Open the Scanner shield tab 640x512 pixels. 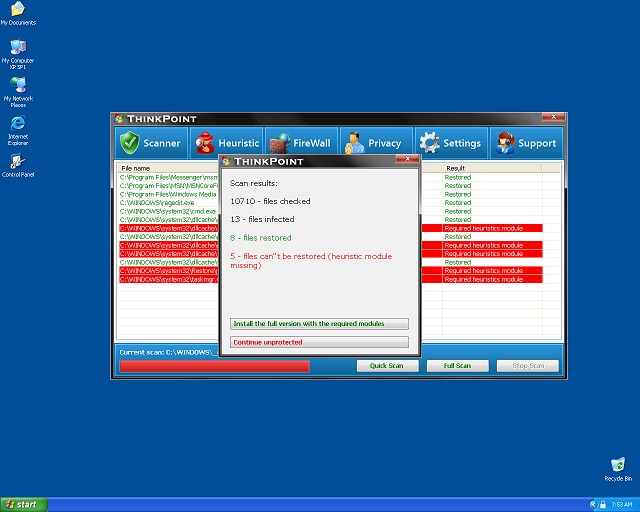pos(151,143)
